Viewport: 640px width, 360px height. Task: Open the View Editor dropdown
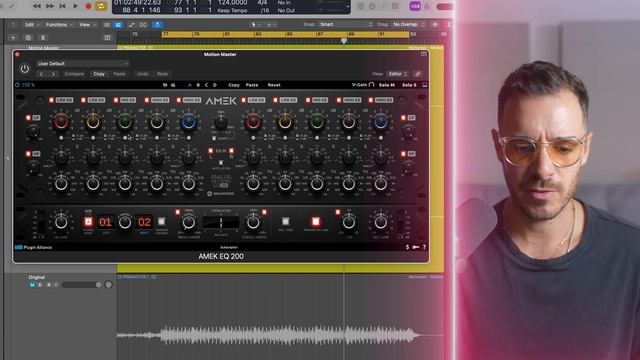(398, 74)
